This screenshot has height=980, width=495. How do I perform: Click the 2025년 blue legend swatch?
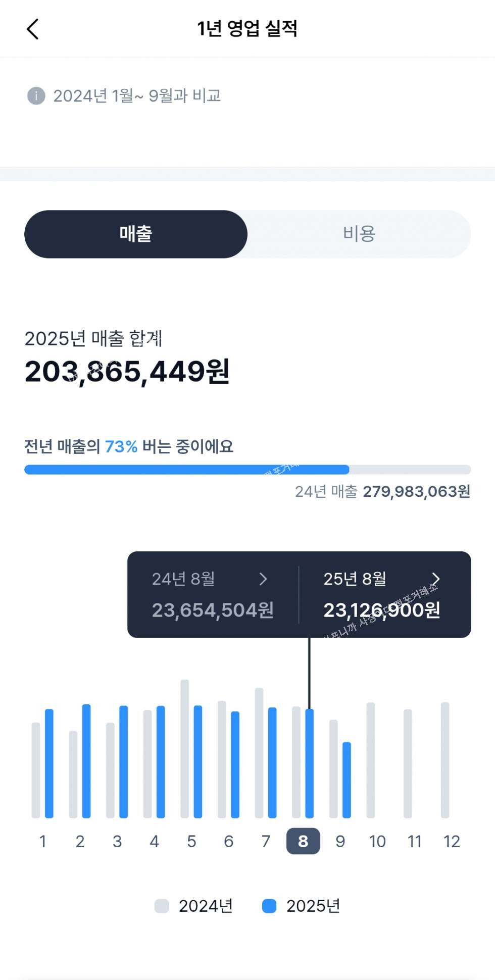tap(269, 906)
